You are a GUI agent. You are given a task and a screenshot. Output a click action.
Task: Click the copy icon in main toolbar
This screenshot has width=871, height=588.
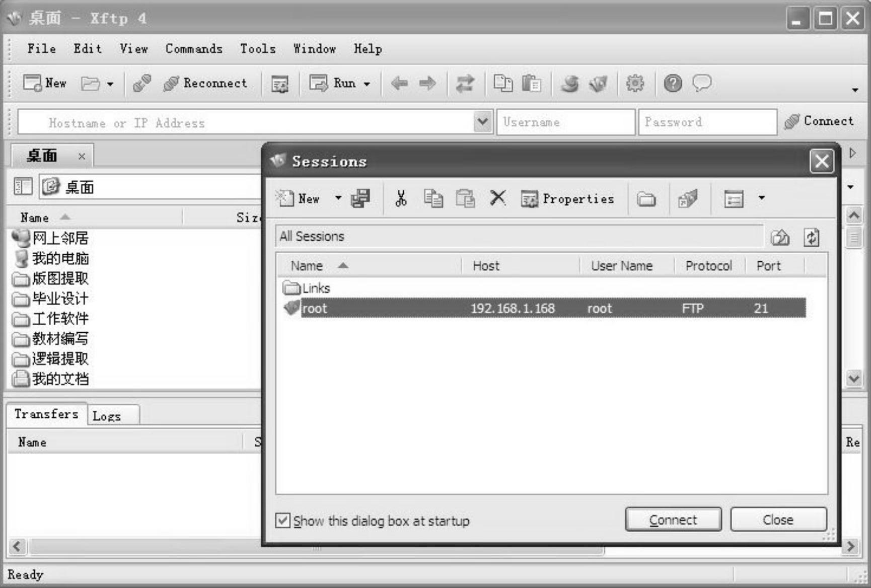503,83
